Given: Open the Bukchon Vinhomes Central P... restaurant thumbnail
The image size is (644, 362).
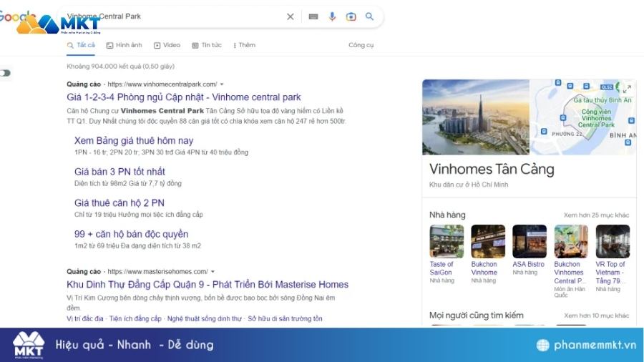Looking at the screenshot, I should click(571, 242).
